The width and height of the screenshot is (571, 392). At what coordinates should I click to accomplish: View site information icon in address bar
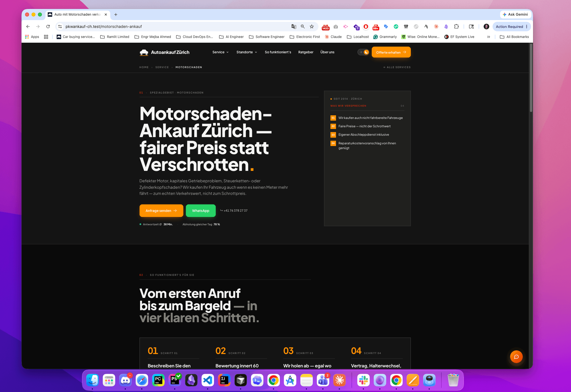[60, 27]
